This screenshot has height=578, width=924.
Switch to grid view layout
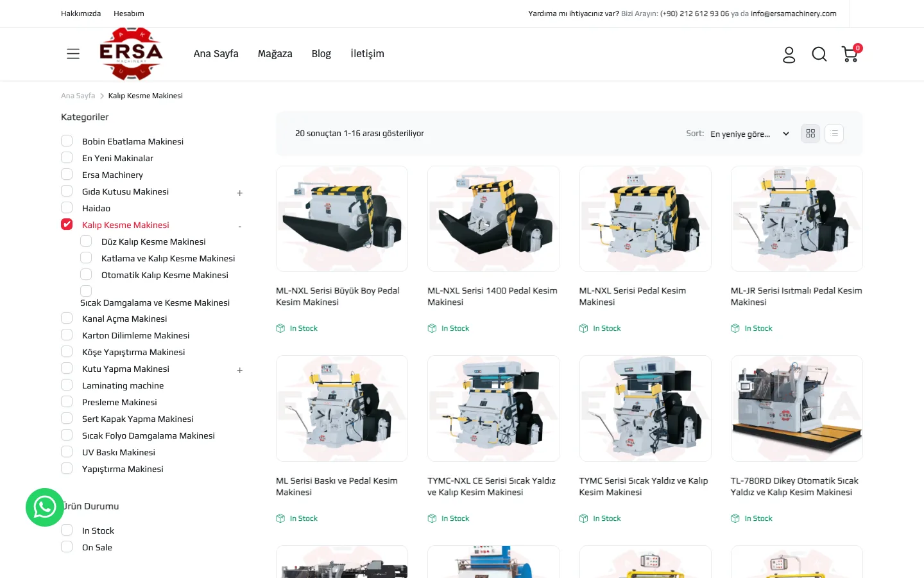(810, 134)
